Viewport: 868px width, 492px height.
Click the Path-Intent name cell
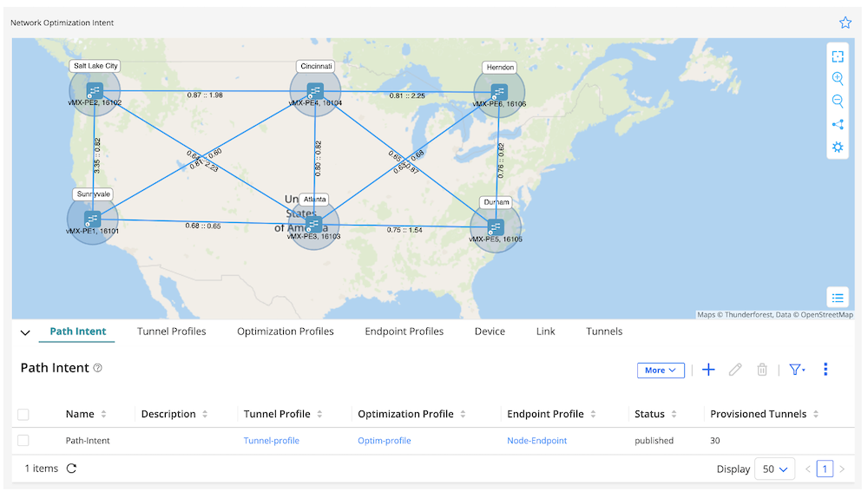88,441
